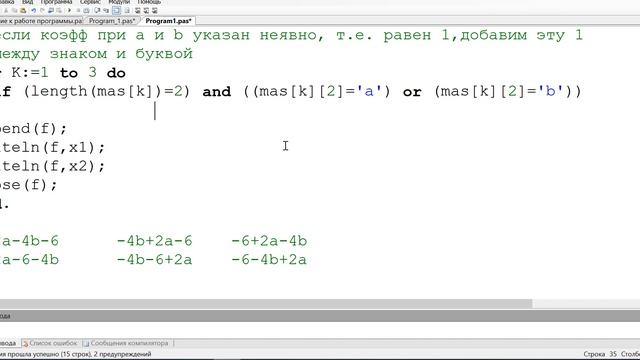Click the navigate back toolbar icon
The height and width of the screenshot is (360, 640).
point(51,10)
